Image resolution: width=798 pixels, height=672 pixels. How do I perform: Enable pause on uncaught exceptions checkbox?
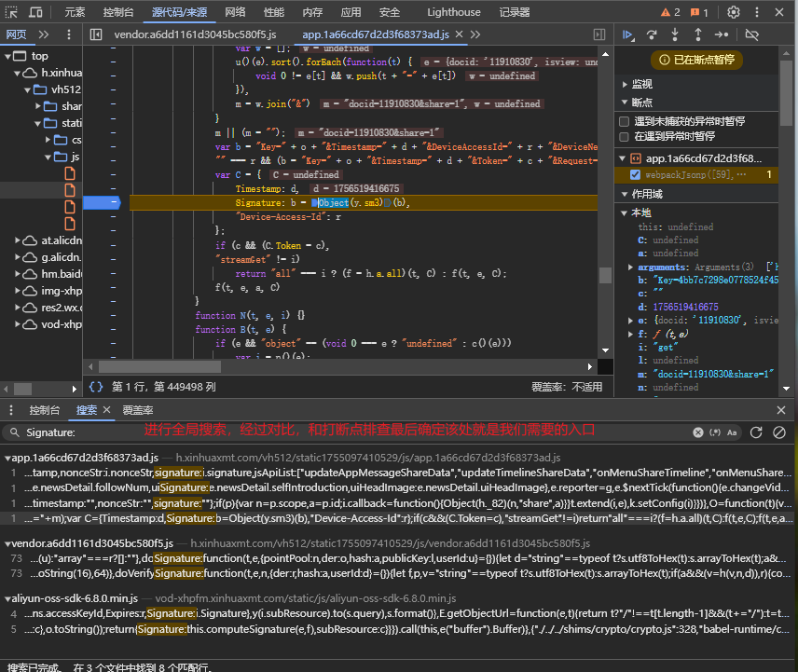[x=624, y=121]
